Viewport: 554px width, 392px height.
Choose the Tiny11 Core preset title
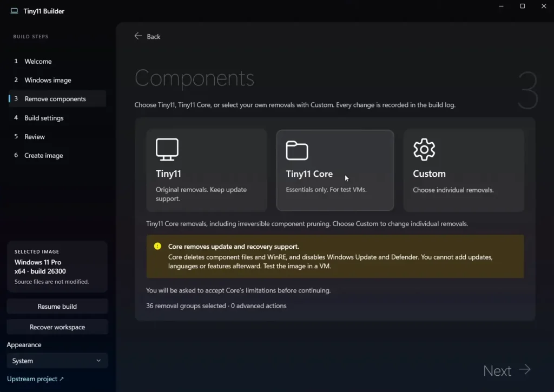tap(309, 174)
